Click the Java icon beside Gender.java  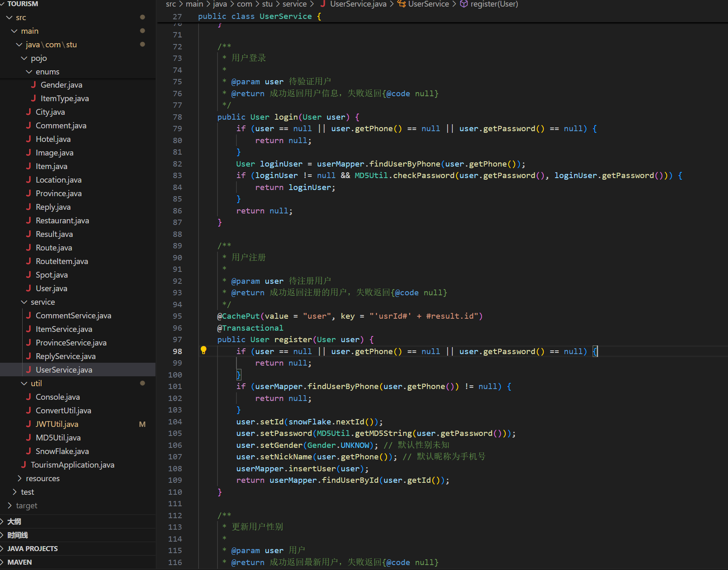tap(33, 85)
